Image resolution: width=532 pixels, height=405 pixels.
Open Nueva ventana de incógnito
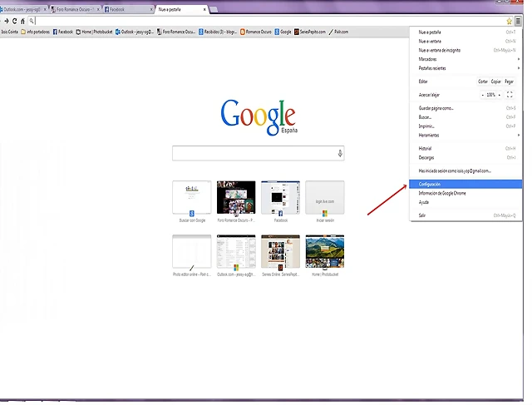[x=465, y=50]
